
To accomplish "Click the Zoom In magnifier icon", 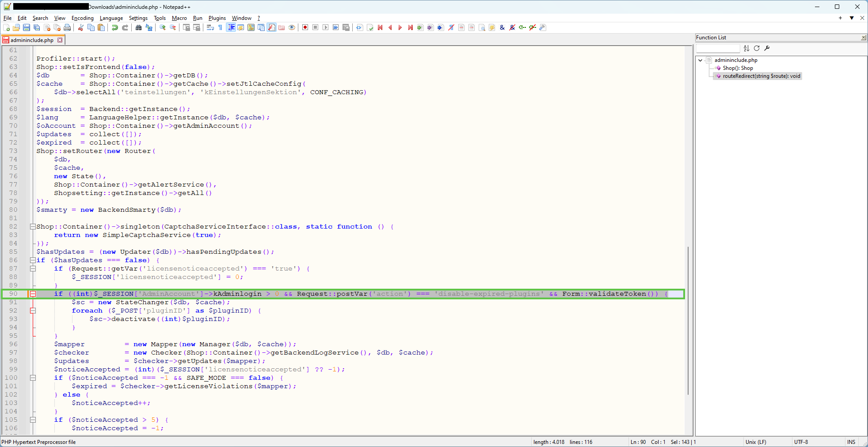I will pyautogui.click(x=163, y=27).
